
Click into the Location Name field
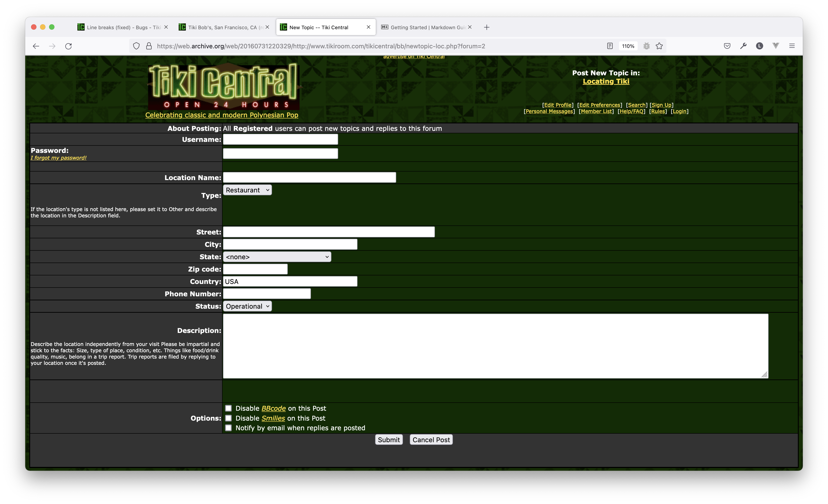point(309,177)
